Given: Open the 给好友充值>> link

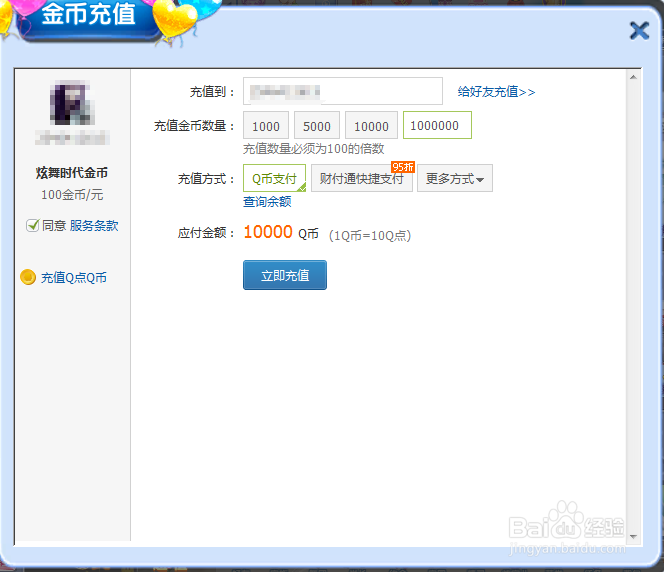Looking at the screenshot, I should pyautogui.click(x=496, y=91).
